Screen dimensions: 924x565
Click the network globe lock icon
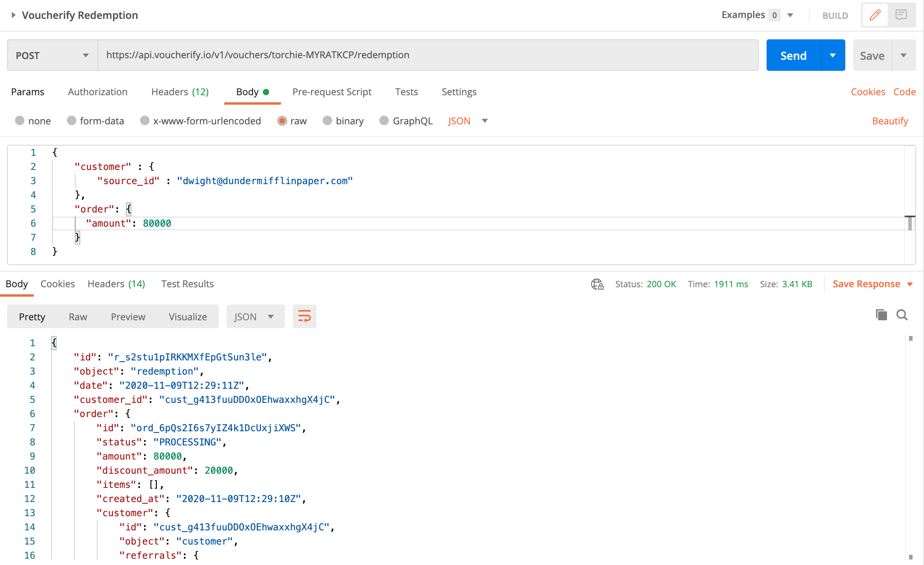[597, 284]
